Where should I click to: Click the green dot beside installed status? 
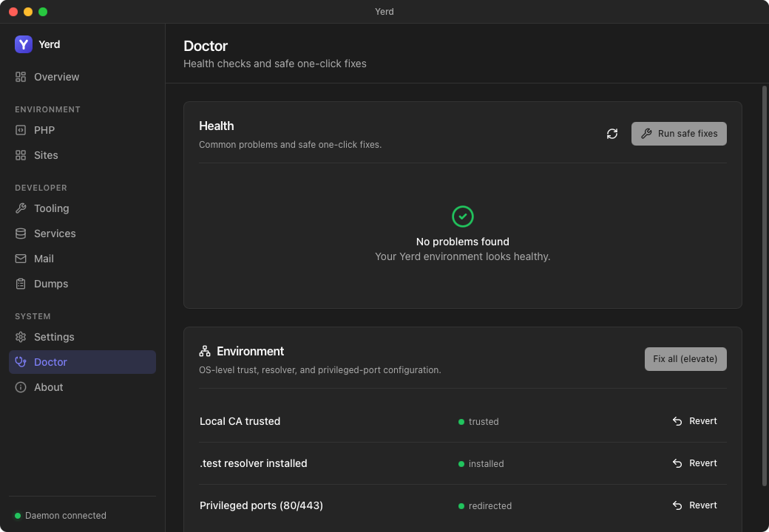(x=461, y=464)
